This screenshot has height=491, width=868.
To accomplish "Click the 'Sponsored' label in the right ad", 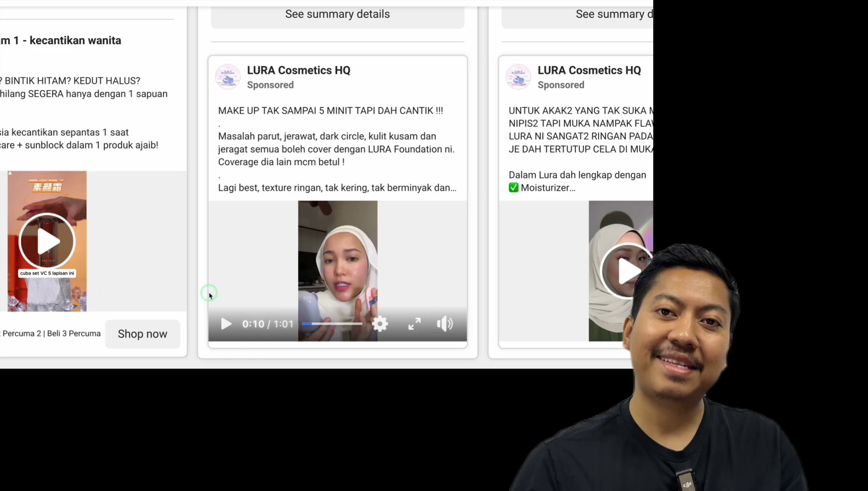I will pos(561,85).
